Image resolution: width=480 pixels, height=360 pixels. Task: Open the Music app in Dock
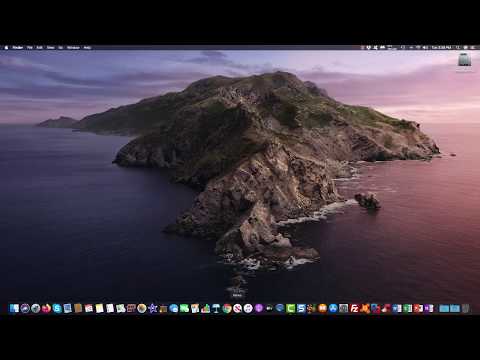pyautogui.click(x=248, y=308)
